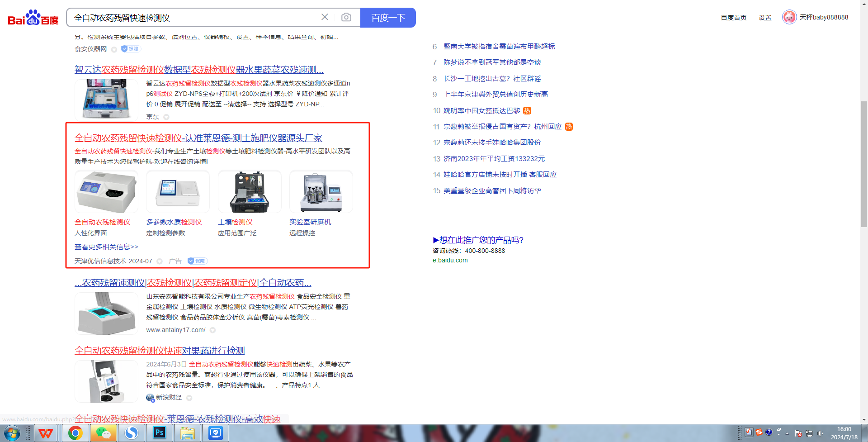
Task: Click the user avatar icon
Action: pyautogui.click(x=789, y=17)
